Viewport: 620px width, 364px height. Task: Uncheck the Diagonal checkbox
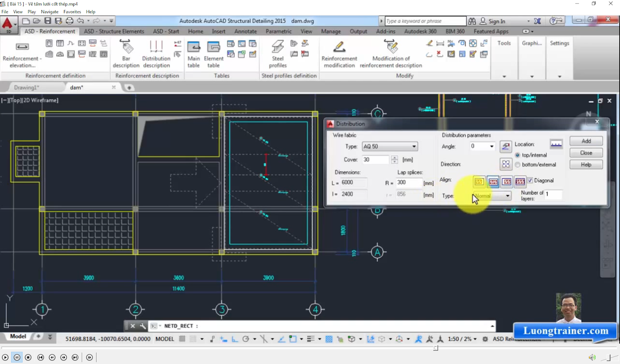(530, 180)
